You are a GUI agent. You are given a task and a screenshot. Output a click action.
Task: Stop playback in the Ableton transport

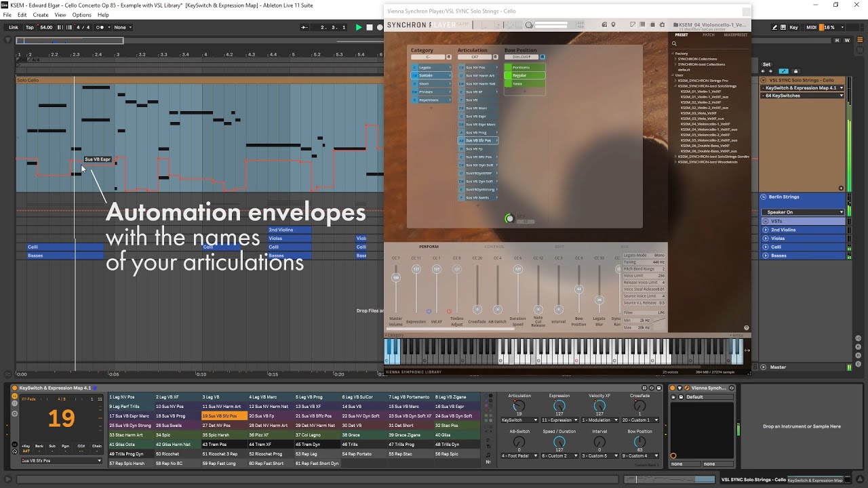click(369, 27)
